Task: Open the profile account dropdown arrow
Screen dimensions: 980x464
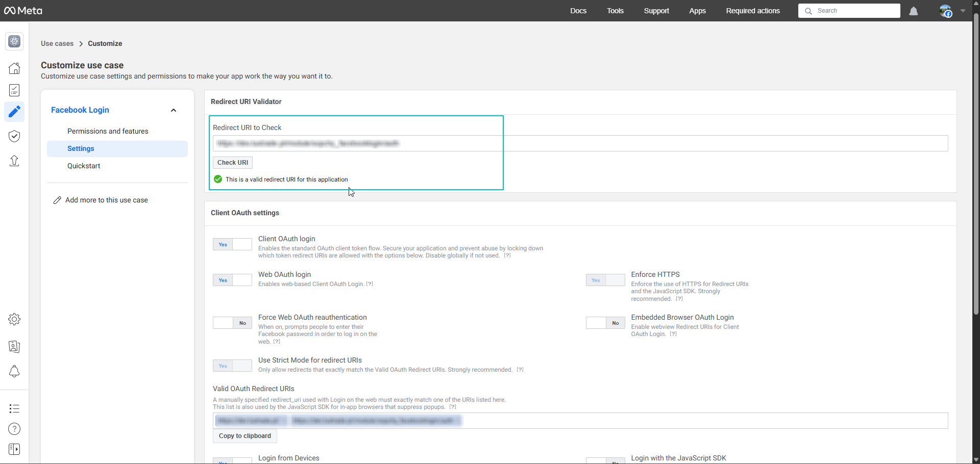Action: pyautogui.click(x=963, y=11)
